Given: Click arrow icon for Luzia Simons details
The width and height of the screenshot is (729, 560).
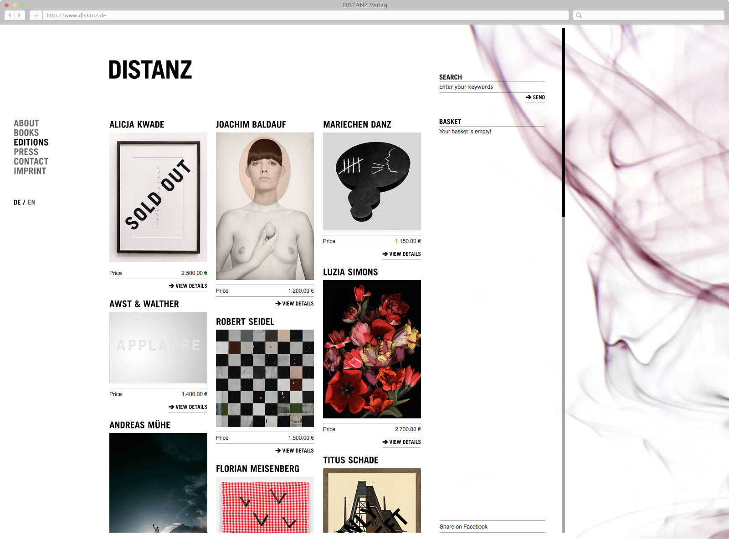Looking at the screenshot, I should click(x=385, y=442).
